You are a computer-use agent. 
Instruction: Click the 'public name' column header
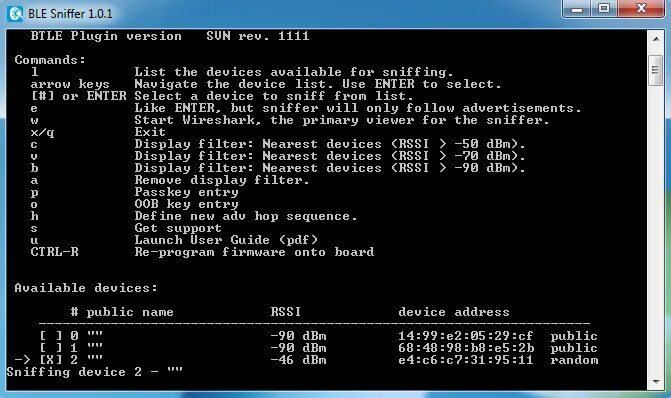130,312
